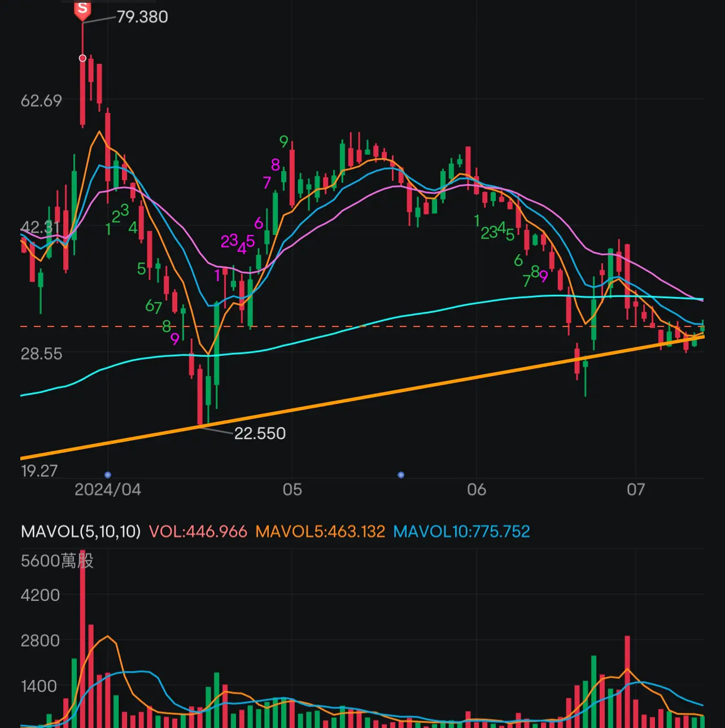
Task: Click the 07 month label on the time axis
Action: click(x=636, y=489)
